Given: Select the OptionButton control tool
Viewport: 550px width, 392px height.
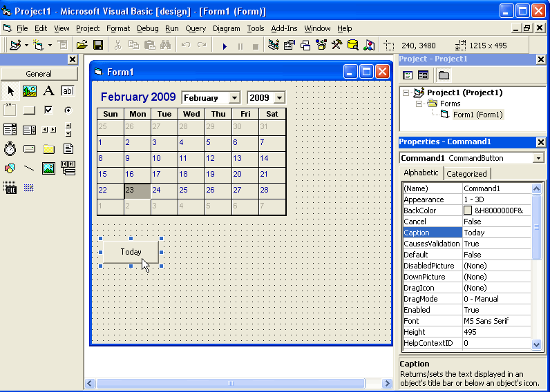Looking at the screenshot, I should [68, 110].
